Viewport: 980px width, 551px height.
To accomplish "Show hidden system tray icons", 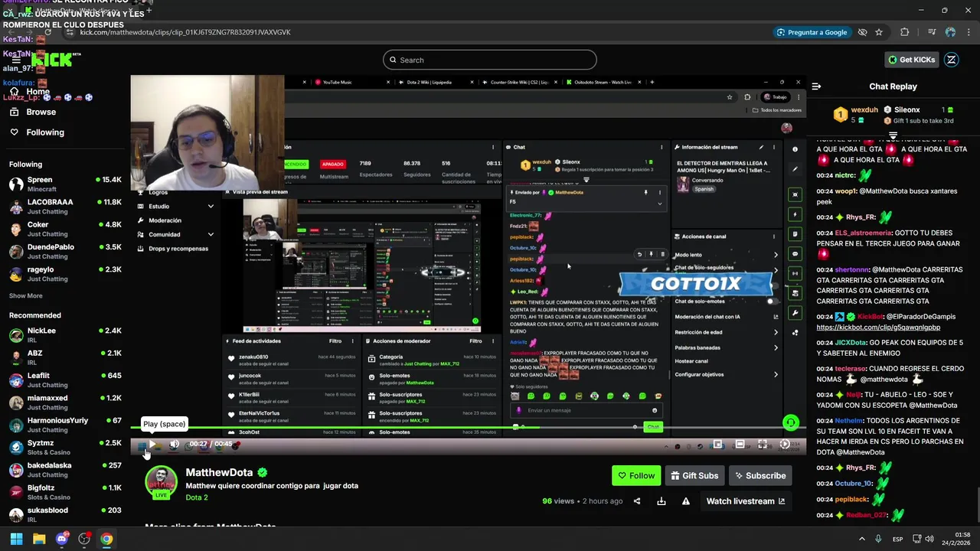I will point(862,539).
